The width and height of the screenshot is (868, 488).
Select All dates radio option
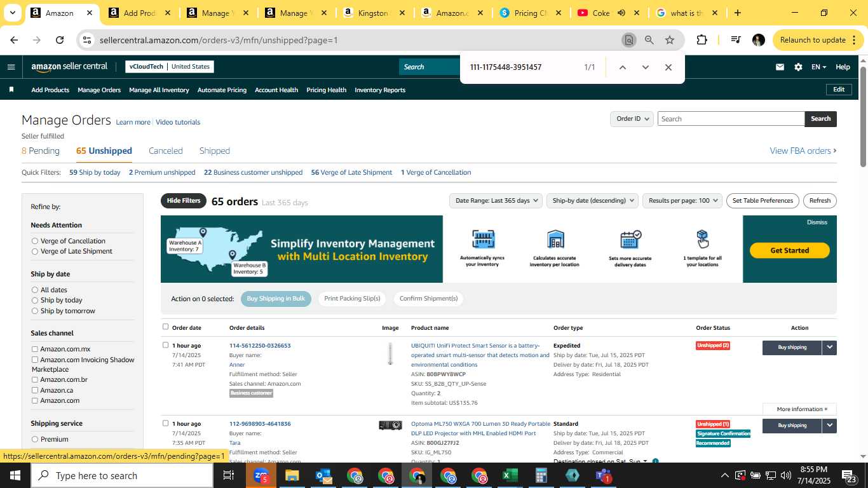point(35,290)
